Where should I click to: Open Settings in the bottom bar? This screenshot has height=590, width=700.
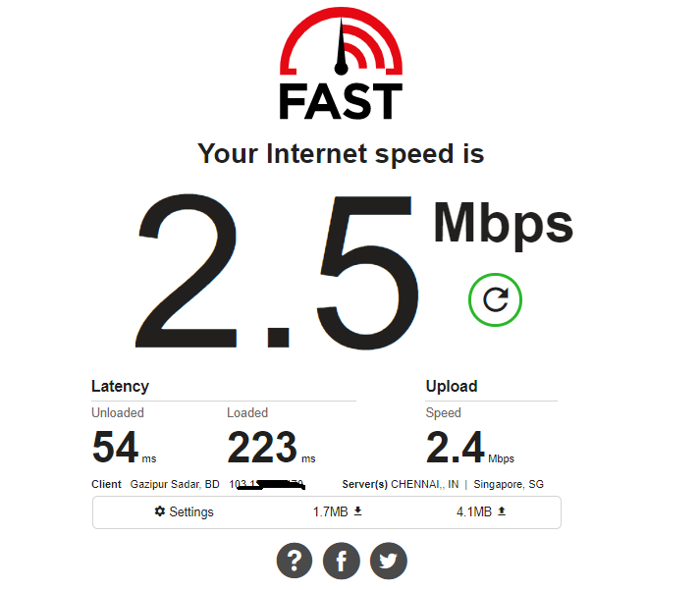(184, 511)
